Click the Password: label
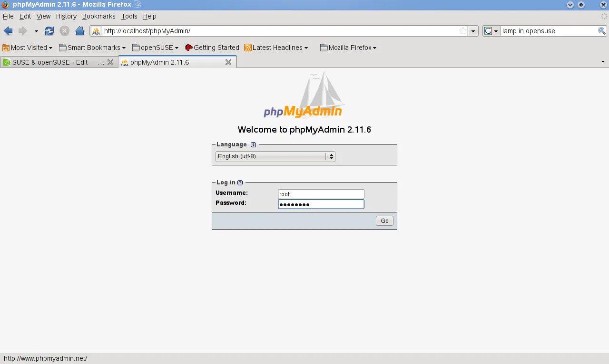The image size is (609, 364). (231, 203)
